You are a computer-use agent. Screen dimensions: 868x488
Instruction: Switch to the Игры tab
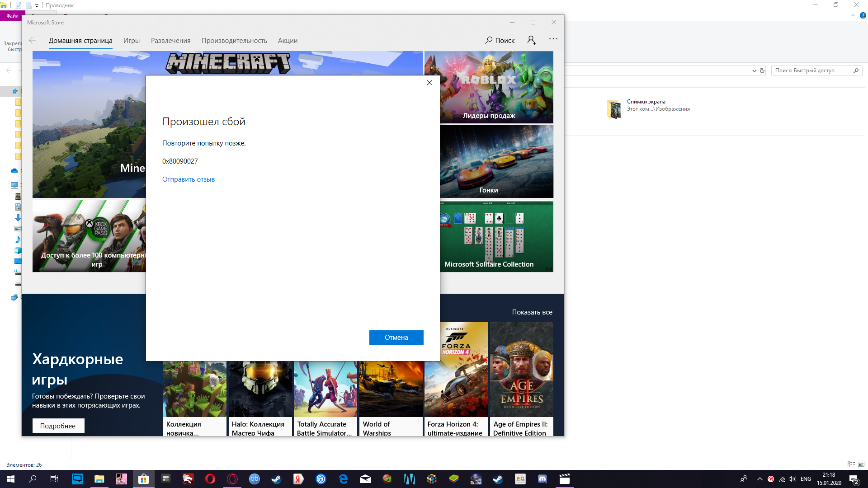click(132, 41)
